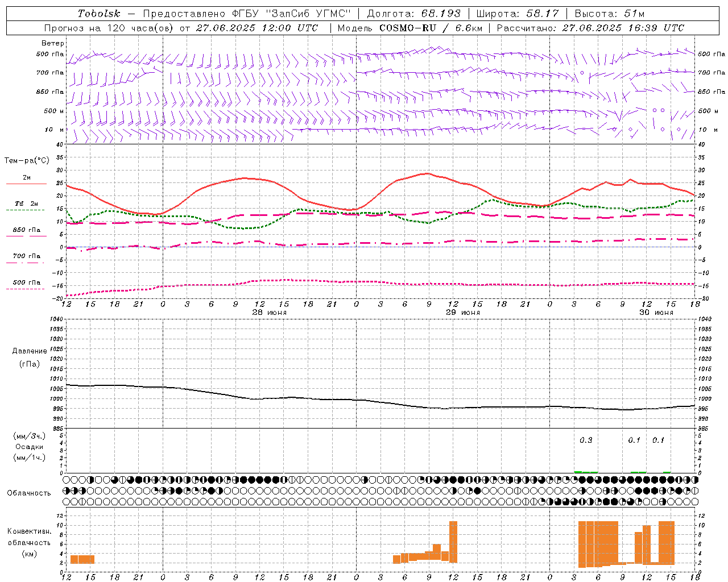Select the 'Модель COSMO-RU / 6.6км' entry
728x582 pixels.
[x=409, y=28]
